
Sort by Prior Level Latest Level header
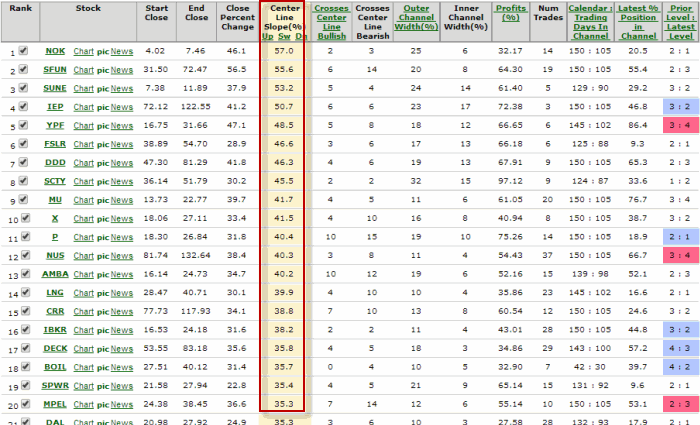[680, 22]
